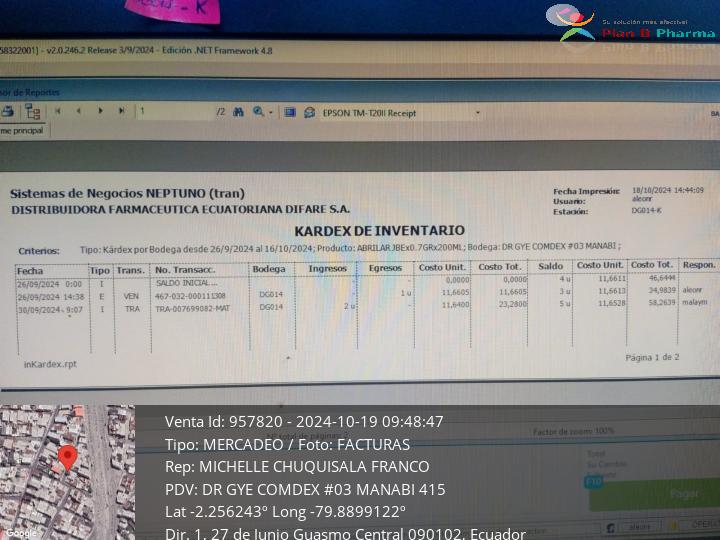Viewport: 720px width, 540px height.
Task: Go to next page arrow
Action: [x=100, y=111]
